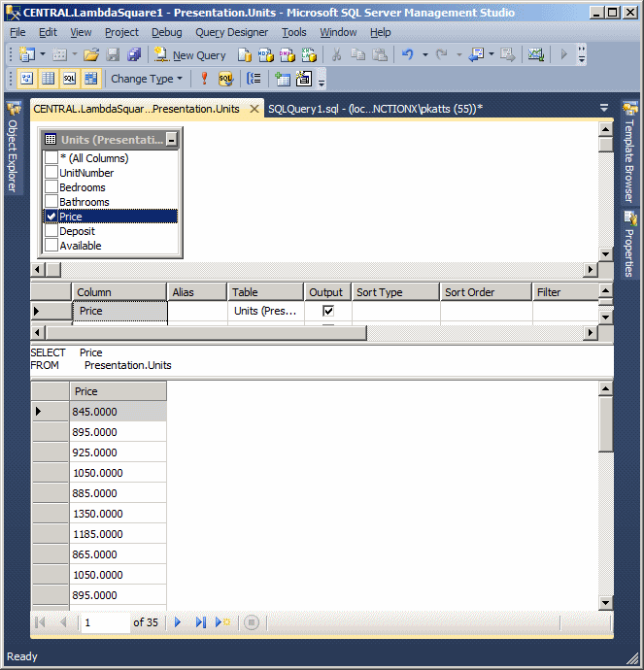Open the Properties side panel
644x670 pixels.
tap(629, 245)
